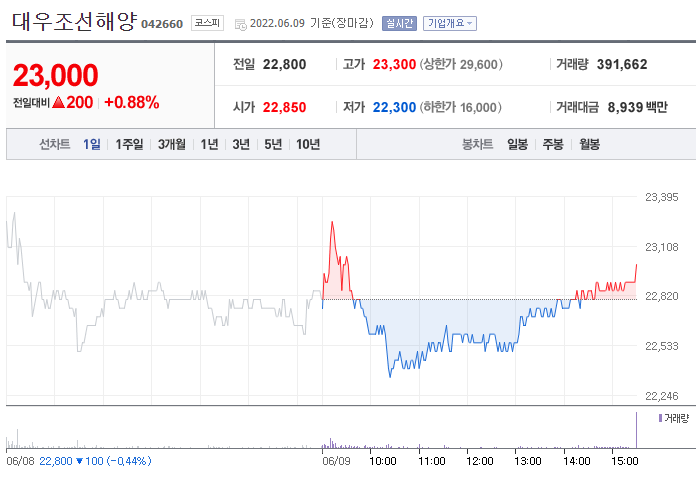
Task: Click the current price 23,000
Action: coord(55,75)
